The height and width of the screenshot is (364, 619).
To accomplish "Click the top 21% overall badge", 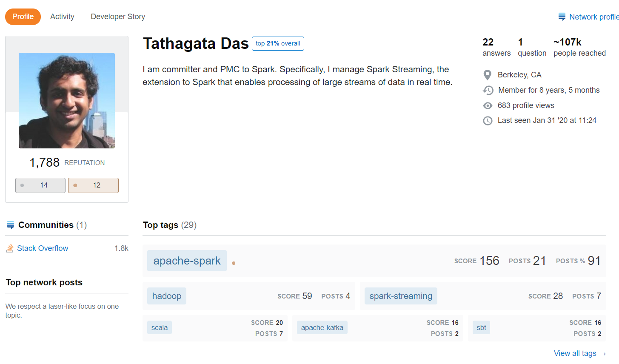I will (x=278, y=43).
